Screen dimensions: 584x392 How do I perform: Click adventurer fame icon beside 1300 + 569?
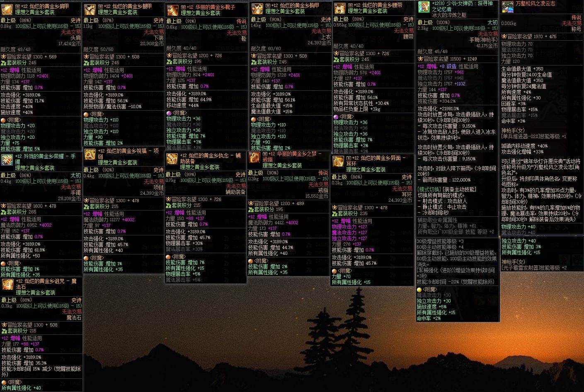pyautogui.click(x=3, y=57)
